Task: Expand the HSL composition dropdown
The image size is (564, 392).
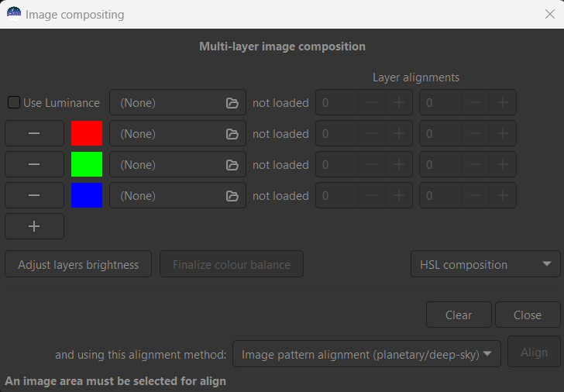Action: [485, 264]
